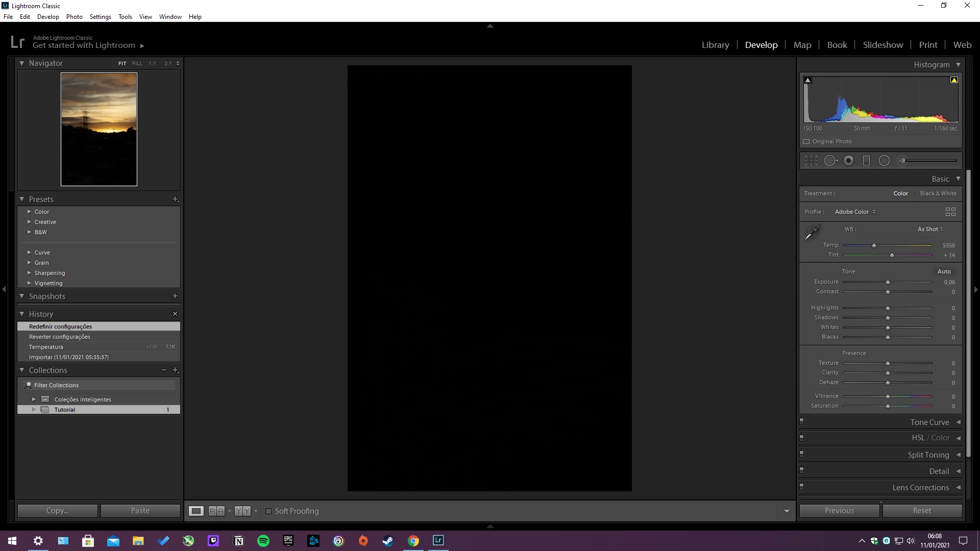
Task: Select the Spot Removal tool
Action: 830,161
